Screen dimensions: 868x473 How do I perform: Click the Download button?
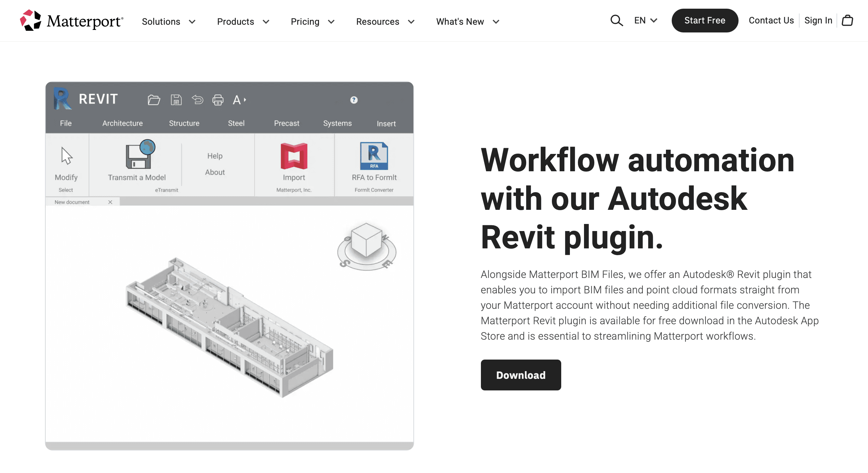(x=521, y=375)
